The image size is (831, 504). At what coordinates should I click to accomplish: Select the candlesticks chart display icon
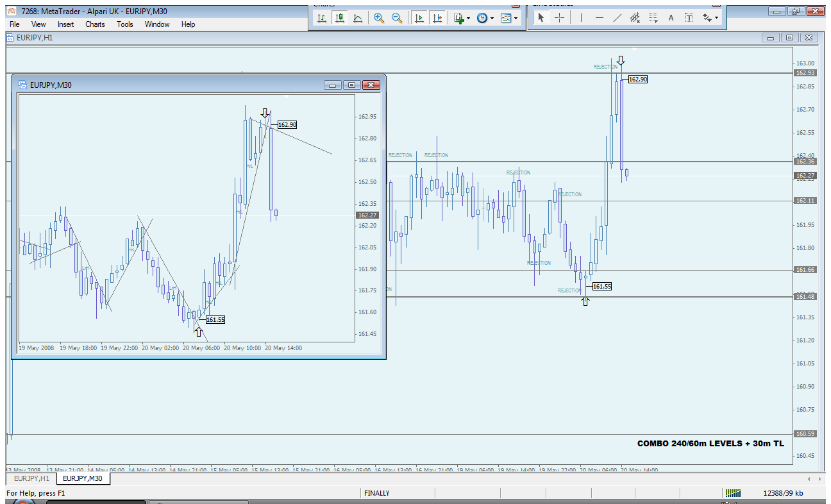pyautogui.click(x=340, y=18)
